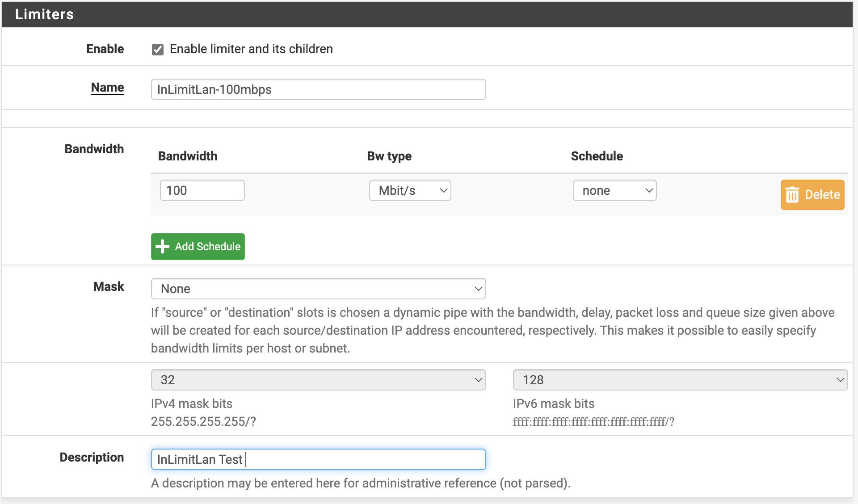Open the Mask dropdown showing None

(318, 289)
